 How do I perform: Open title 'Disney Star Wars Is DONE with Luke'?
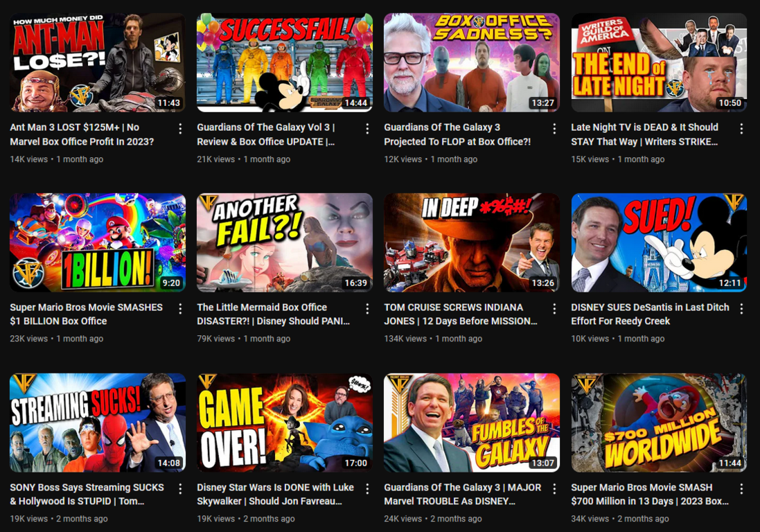coord(275,494)
